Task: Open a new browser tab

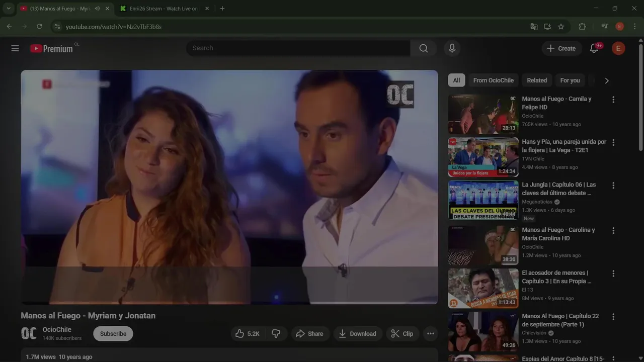Action: (222, 9)
